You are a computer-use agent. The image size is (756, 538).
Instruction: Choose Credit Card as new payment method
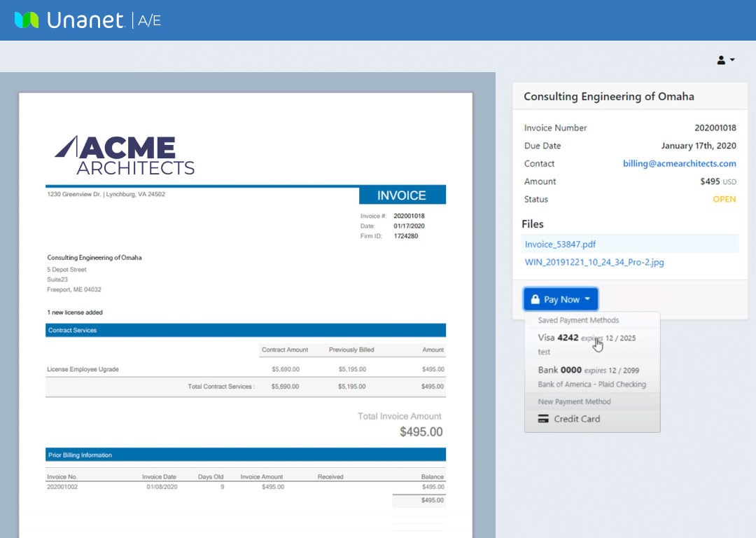click(x=592, y=419)
